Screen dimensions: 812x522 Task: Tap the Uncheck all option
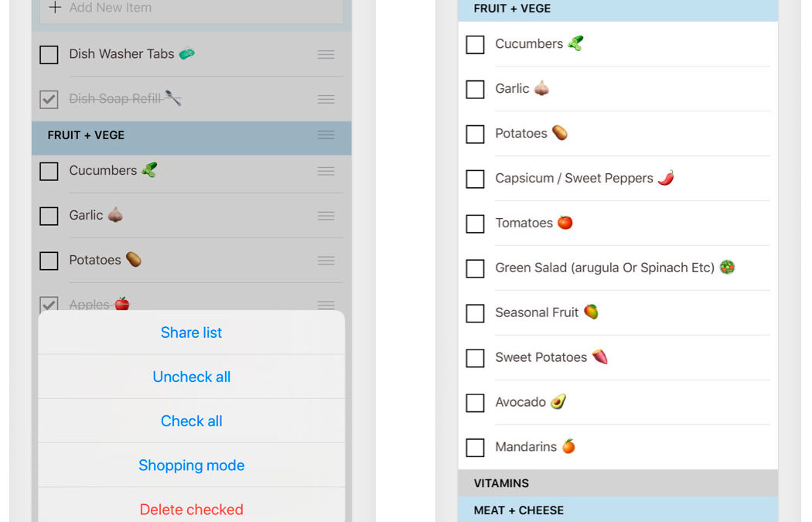(x=191, y=377)
